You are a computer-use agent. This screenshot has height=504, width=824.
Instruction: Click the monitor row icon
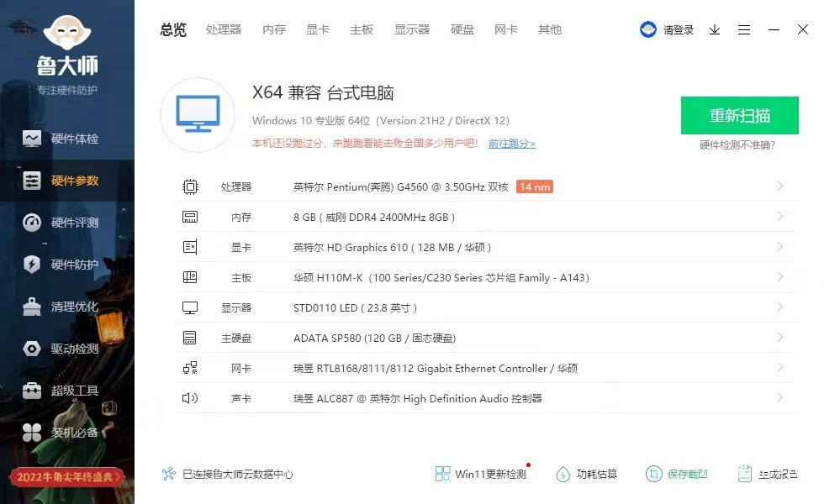pyautogui.click(x=190, y=307)
